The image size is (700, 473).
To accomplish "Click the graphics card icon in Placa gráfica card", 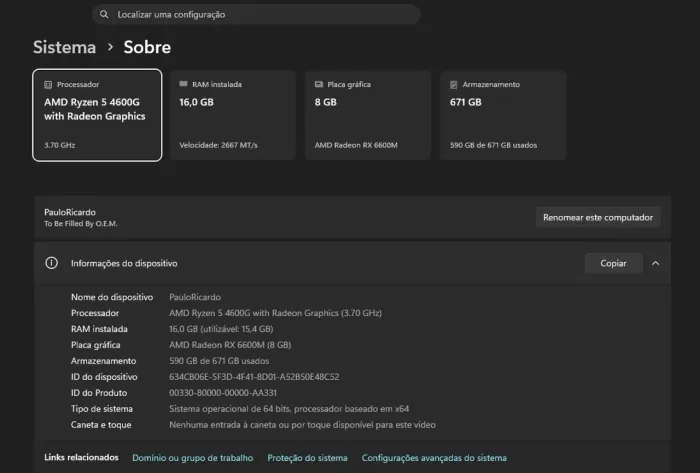I will click(x=319, y=84).
